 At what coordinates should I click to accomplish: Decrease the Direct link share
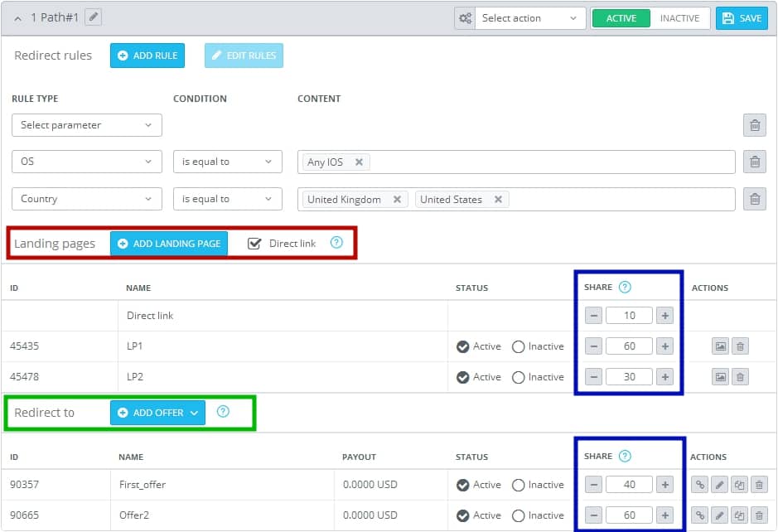click(x=593, y=316)
